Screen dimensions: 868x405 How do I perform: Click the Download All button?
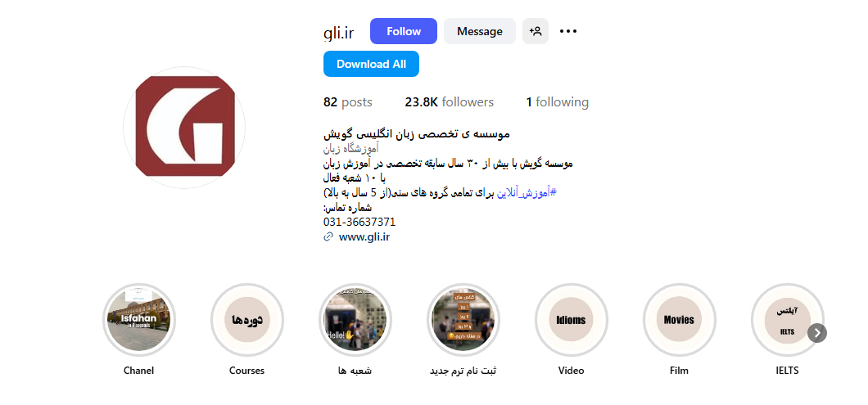(371, 64)
